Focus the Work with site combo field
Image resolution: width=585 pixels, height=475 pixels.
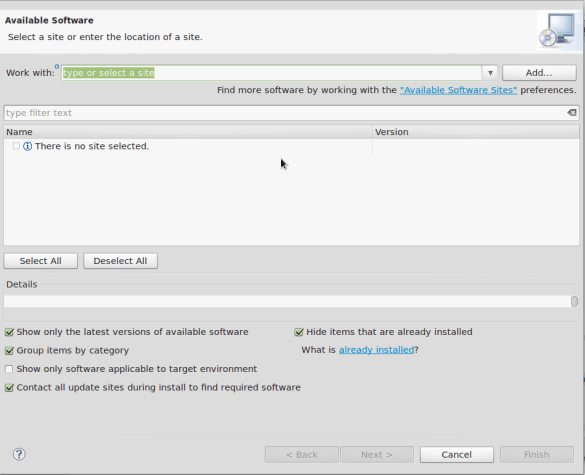[x=271, y=73]
